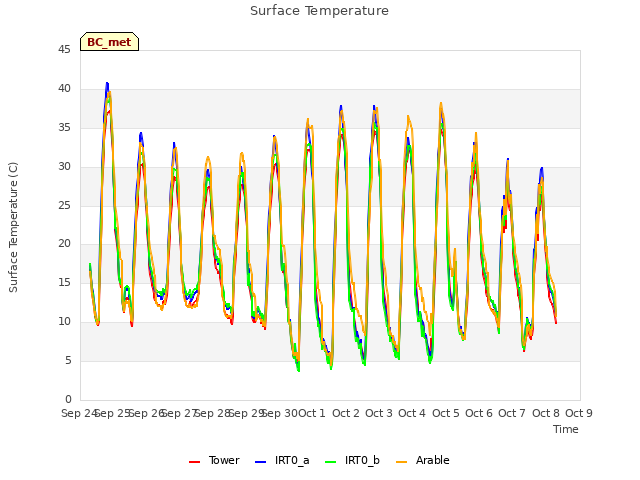Click the 0 y-axis tick label

click(x=68, y=399)
